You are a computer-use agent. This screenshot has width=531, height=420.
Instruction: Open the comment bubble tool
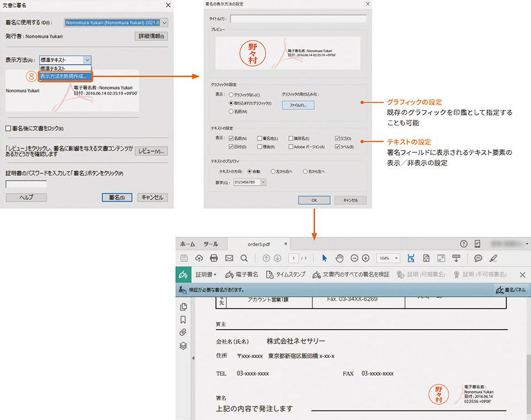click(478, 258)
